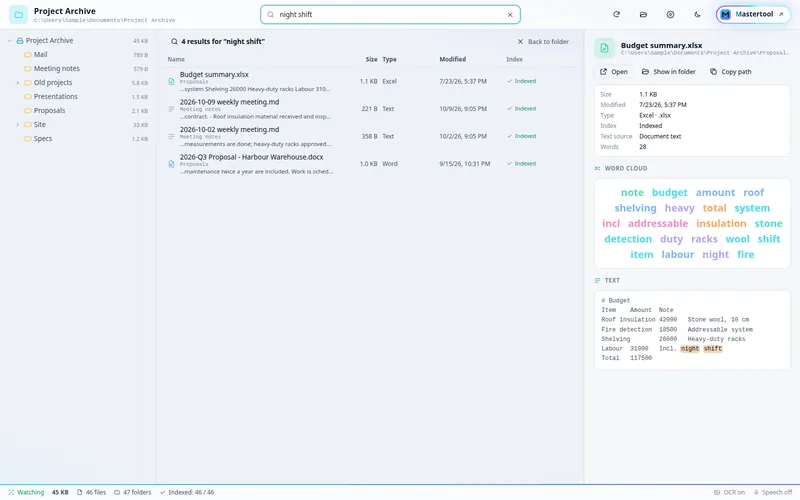Click Excel file icon of Budget summary.xlsx

[171, 82]
